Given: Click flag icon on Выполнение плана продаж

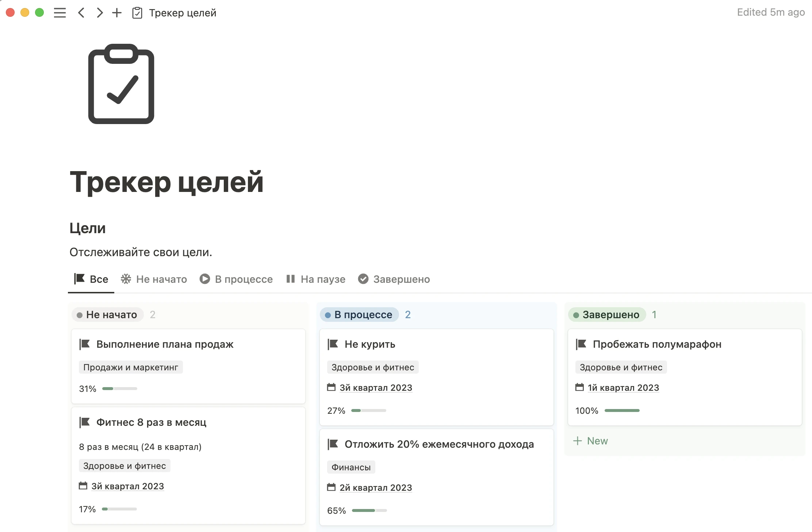Looking at the screenshot, I should click(85, 344).
